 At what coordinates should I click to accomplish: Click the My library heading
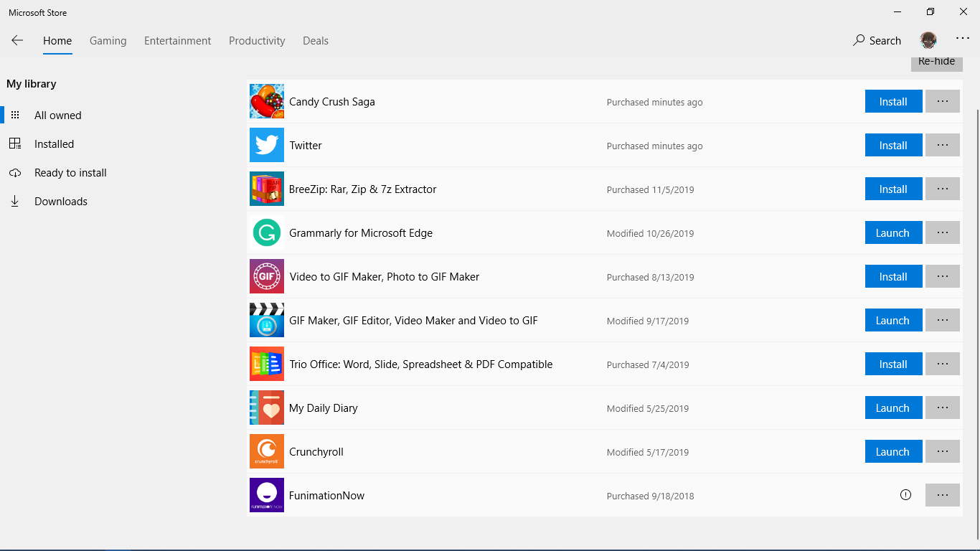(32, 84)
